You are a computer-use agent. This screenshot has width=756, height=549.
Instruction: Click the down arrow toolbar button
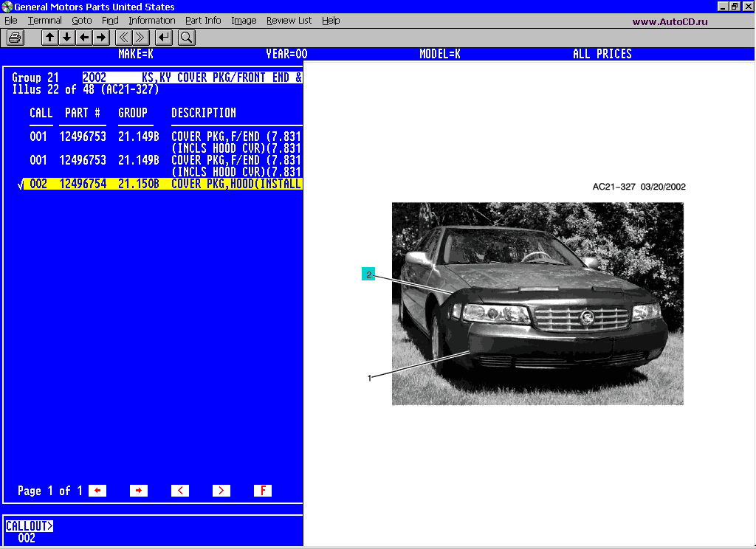[66, 38]
